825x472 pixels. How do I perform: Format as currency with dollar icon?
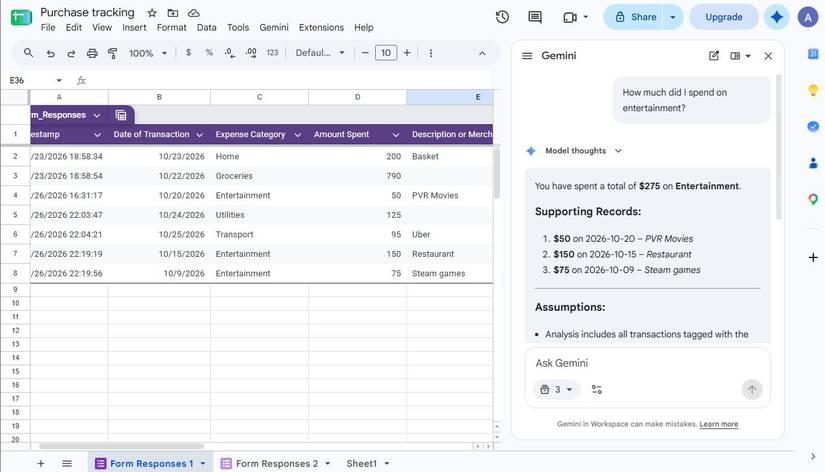tap(188, 53)
